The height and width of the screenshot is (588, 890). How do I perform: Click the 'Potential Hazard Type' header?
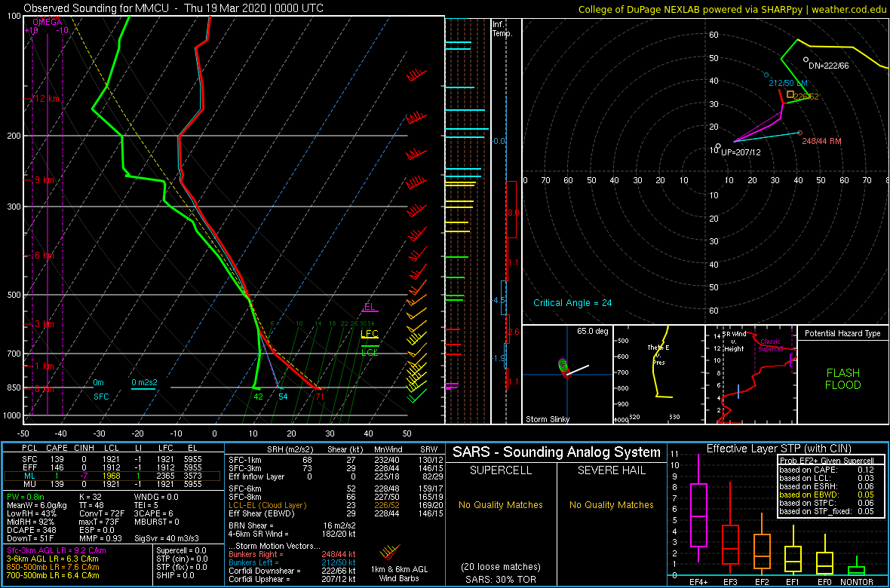point(842,333)
